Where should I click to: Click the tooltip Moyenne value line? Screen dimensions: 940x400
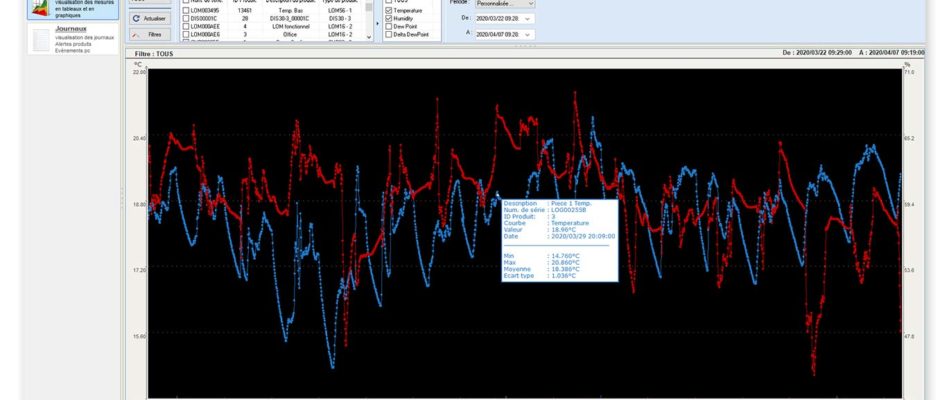541,269
